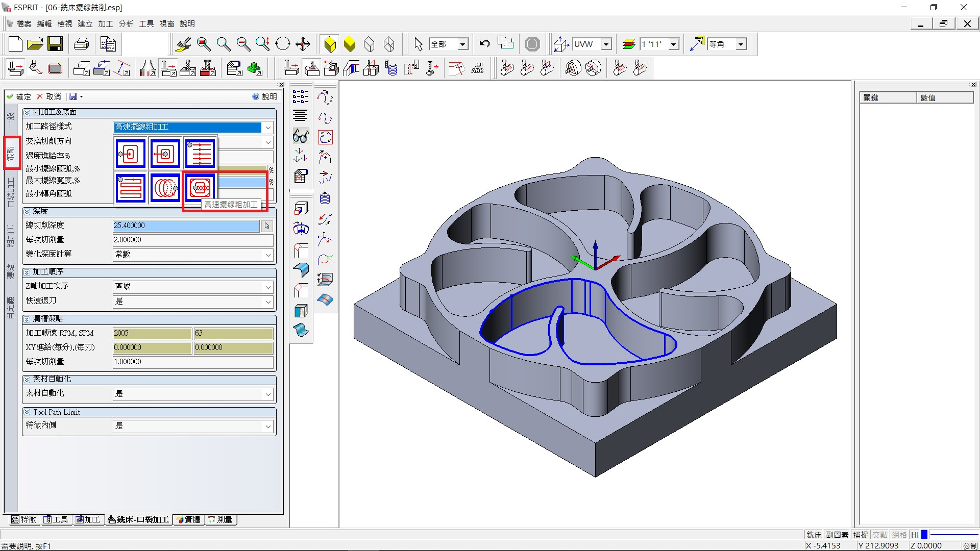Open the 加工路徑樣式 dropdown

pyautogui.click(x=267, y=127)
